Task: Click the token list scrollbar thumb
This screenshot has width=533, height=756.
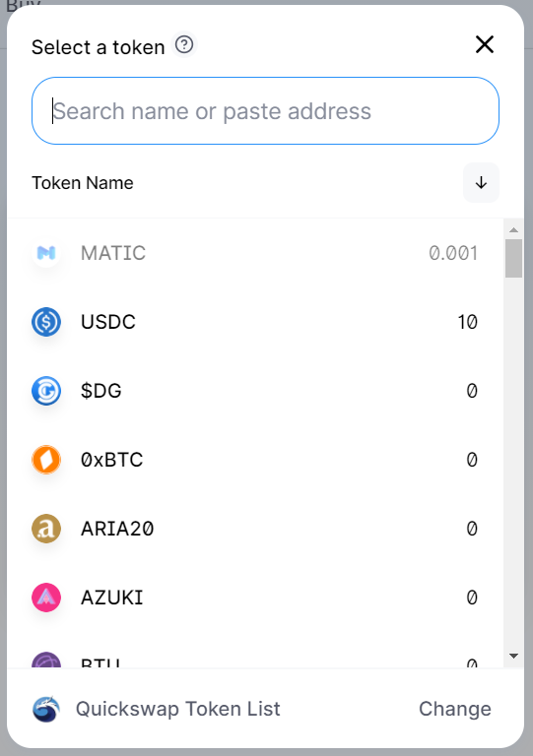Action: pos(513,259)
